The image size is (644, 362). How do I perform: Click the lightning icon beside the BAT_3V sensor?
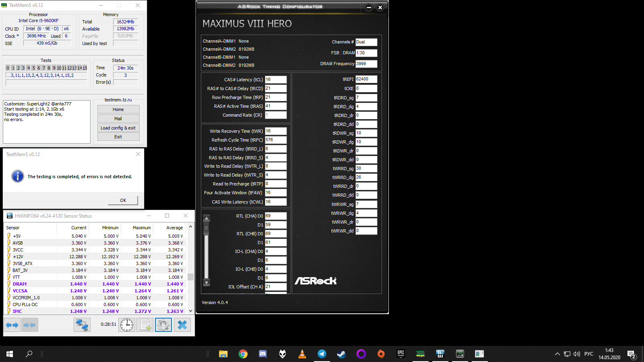pyautogui.click(x=9, y=270)
